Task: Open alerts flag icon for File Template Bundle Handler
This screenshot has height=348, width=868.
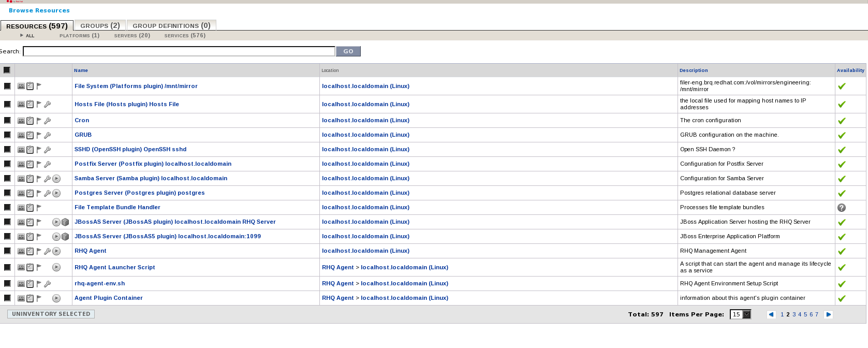Action: click(39, 208)
